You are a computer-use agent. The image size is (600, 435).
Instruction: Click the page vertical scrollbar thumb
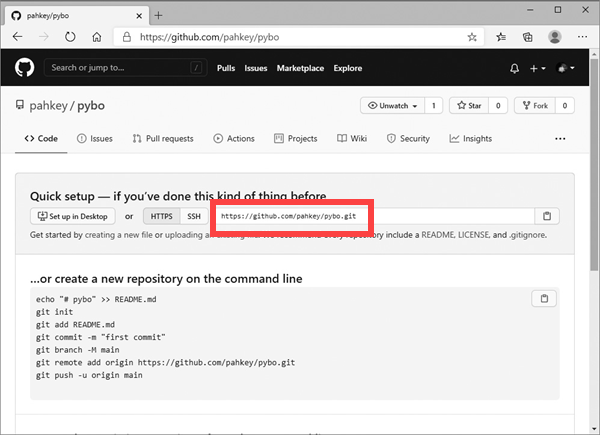pyautogui.click(x=594, y=165)
